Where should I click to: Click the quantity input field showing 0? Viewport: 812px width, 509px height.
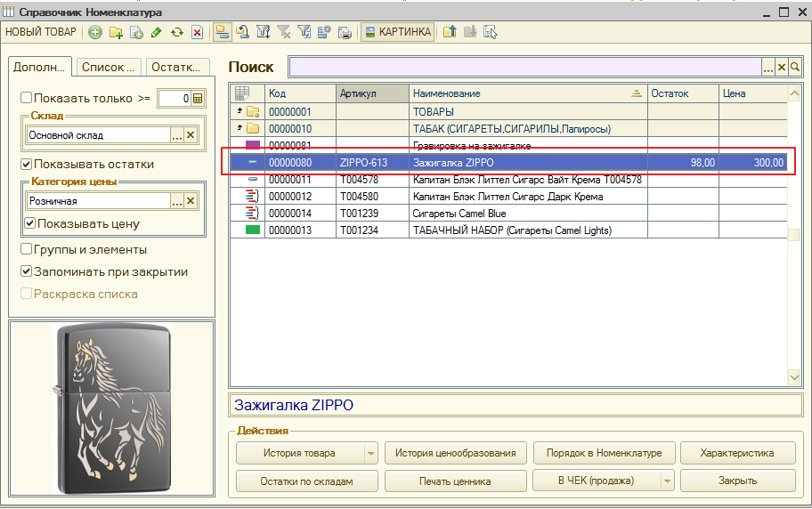(x=175, y=99)
